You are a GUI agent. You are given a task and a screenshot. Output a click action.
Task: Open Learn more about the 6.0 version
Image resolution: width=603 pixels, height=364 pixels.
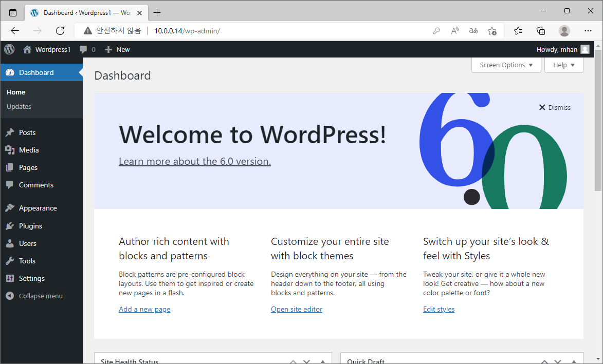coord(195,161)
